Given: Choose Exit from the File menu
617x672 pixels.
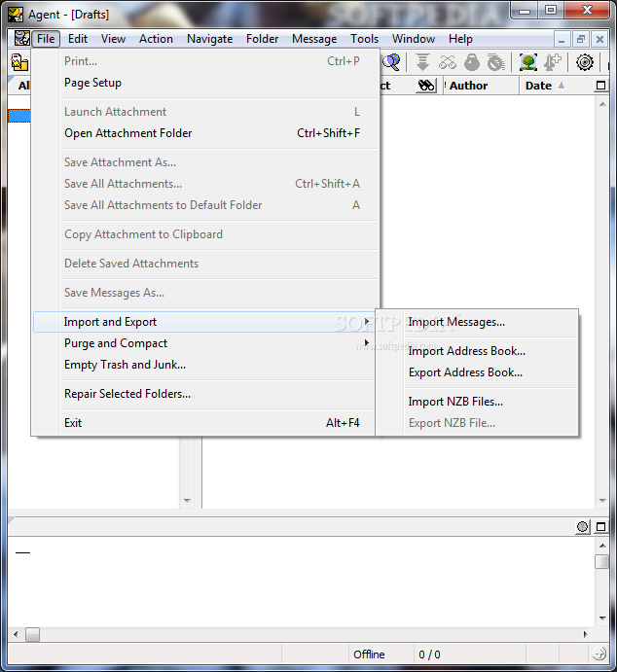Looking at the screenshot, I should point(203,423).
